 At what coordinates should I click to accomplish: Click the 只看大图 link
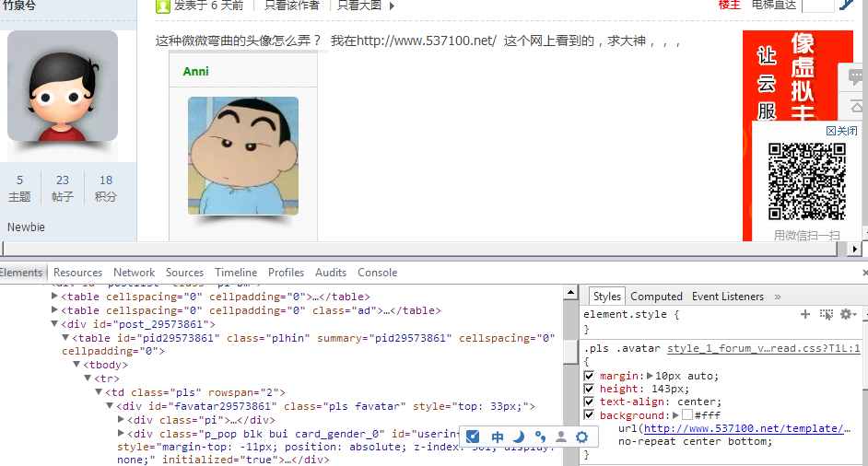(x=359, y=6)
